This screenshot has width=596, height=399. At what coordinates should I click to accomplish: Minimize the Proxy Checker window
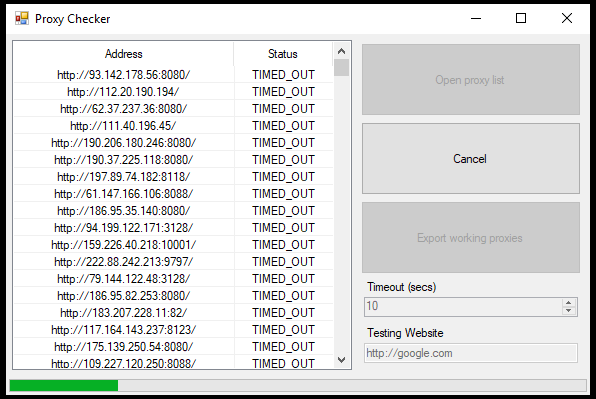coord(476,18)
